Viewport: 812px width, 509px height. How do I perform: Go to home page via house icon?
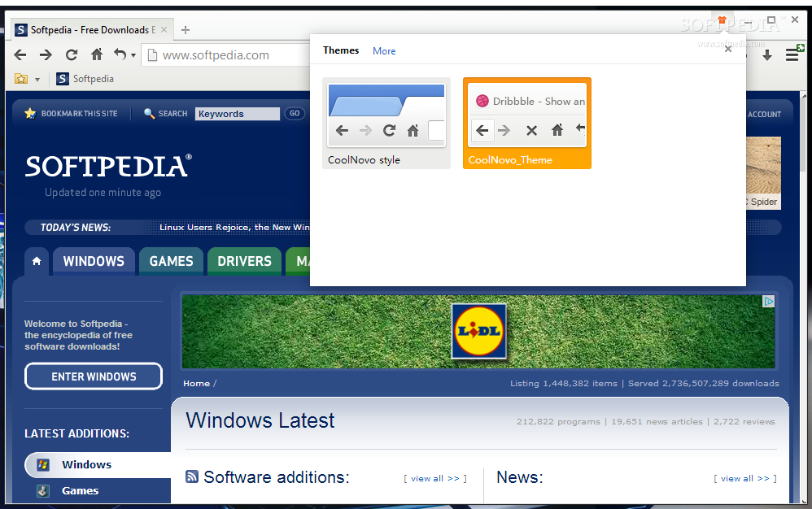[97, 54]
